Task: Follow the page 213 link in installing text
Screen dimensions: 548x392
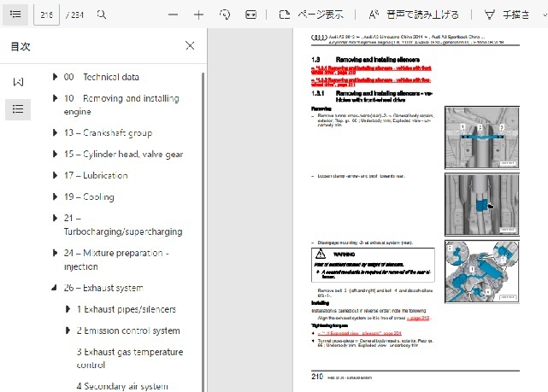Action: point(418,318)
